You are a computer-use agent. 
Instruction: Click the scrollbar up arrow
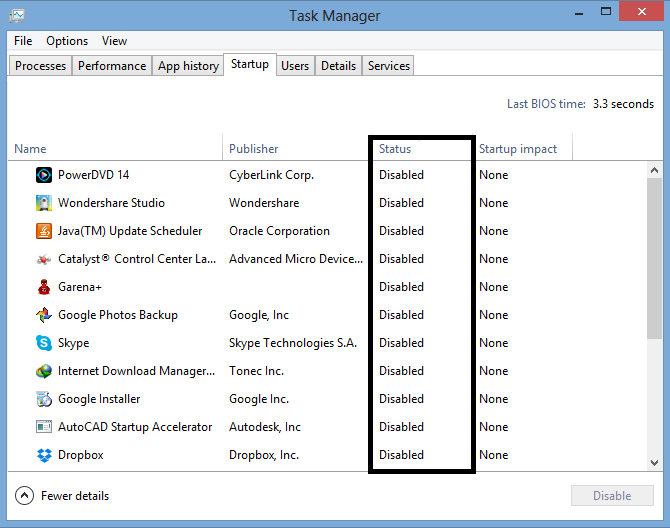tap(654, 170)
